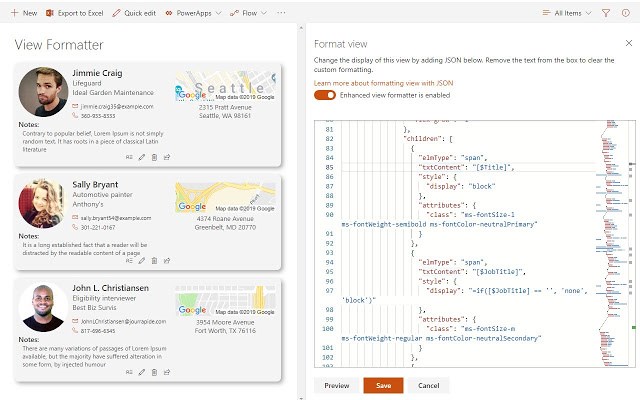Image resolution: width=640 pixels, height=400 pixels.
Task: Save the JSON view formatting
Action: pyautogui.click(x=383, y=385)
